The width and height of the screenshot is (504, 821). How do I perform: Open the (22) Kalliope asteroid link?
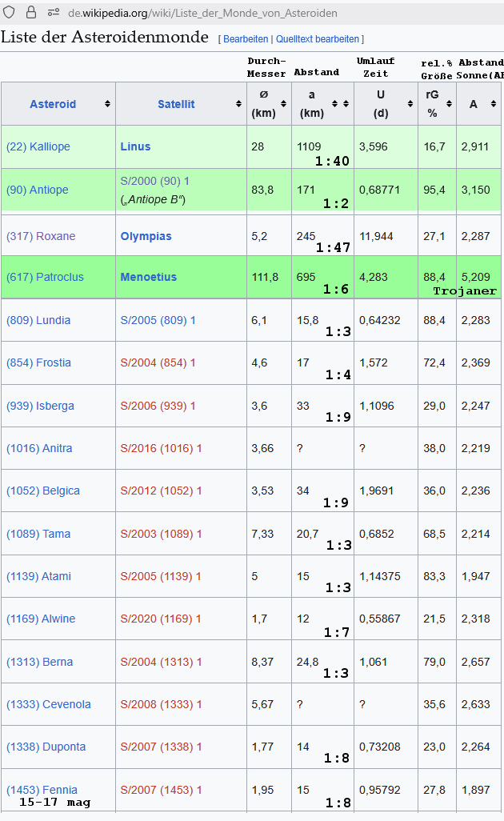38,146
